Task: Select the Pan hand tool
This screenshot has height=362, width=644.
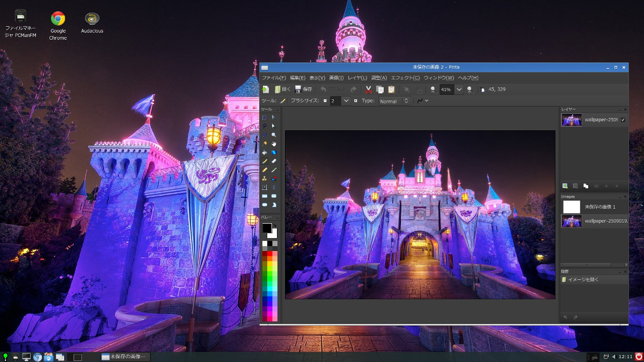Action: coord(274,144)
